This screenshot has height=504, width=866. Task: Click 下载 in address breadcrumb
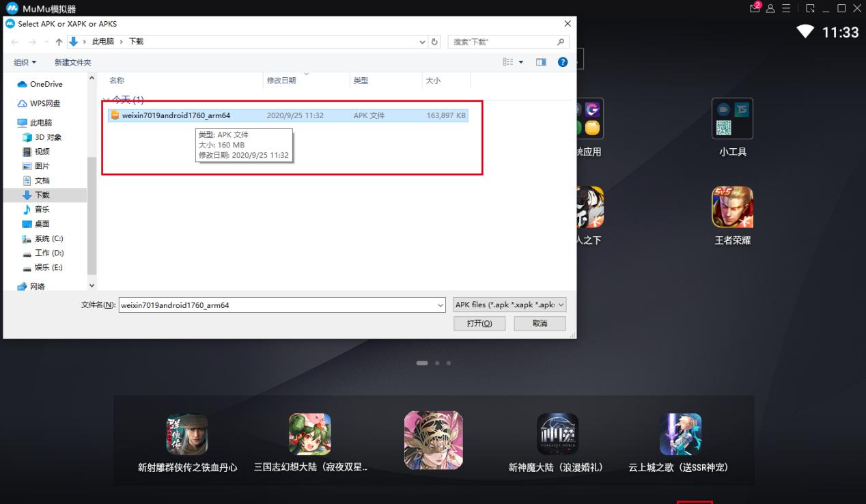(137, 42)
